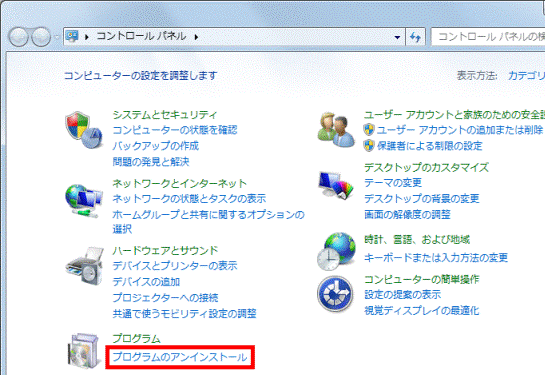
Task: Open プログラム category heading
Action: click(136, 339)
